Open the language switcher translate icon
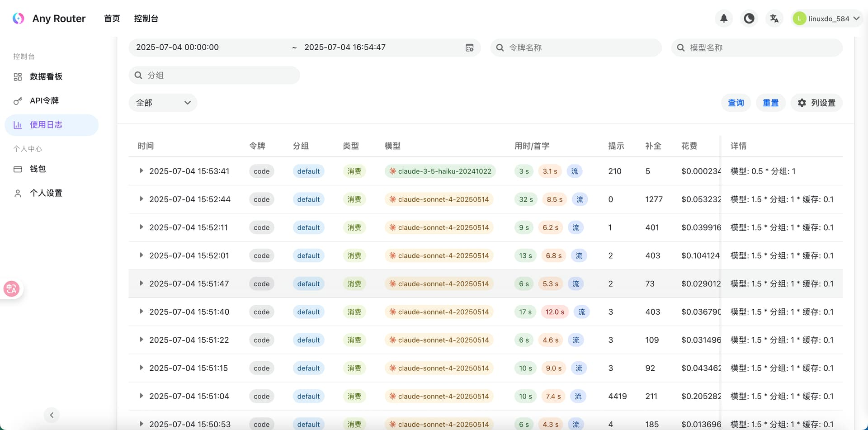Image resolution: width=868 pixels, height=430 pixels. pos(774,18)
